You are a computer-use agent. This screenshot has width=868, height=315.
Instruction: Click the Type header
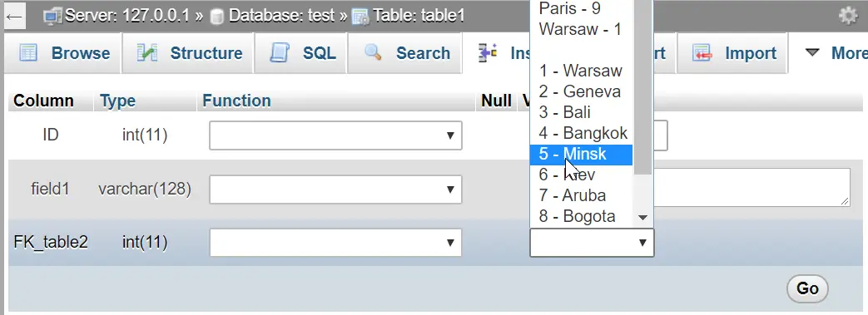(x=117, y=101)
